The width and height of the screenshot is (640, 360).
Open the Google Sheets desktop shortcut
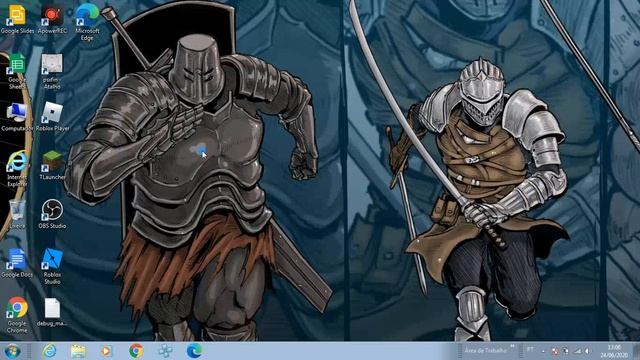[x=17, y=71]
